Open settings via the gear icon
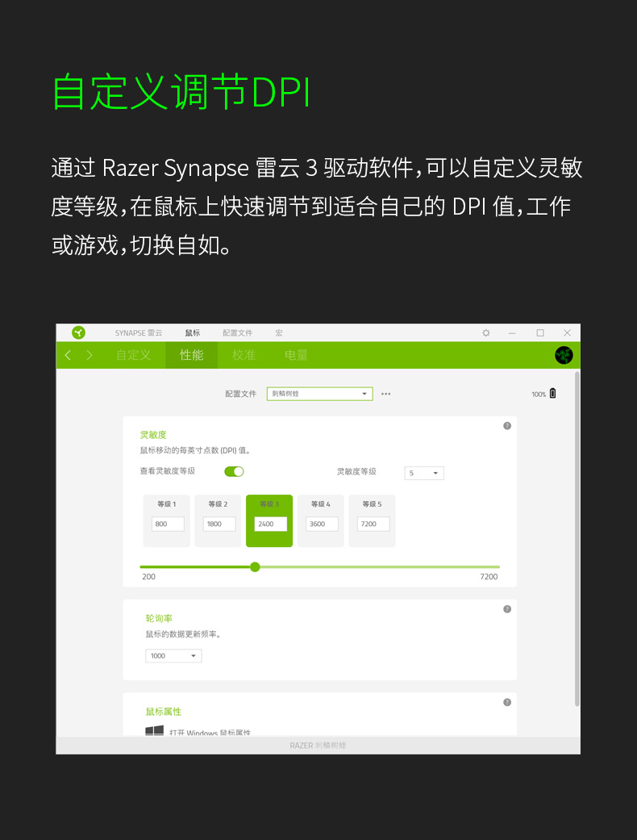The width and height of the screenshot is (637, 840). tap(486, 332)
